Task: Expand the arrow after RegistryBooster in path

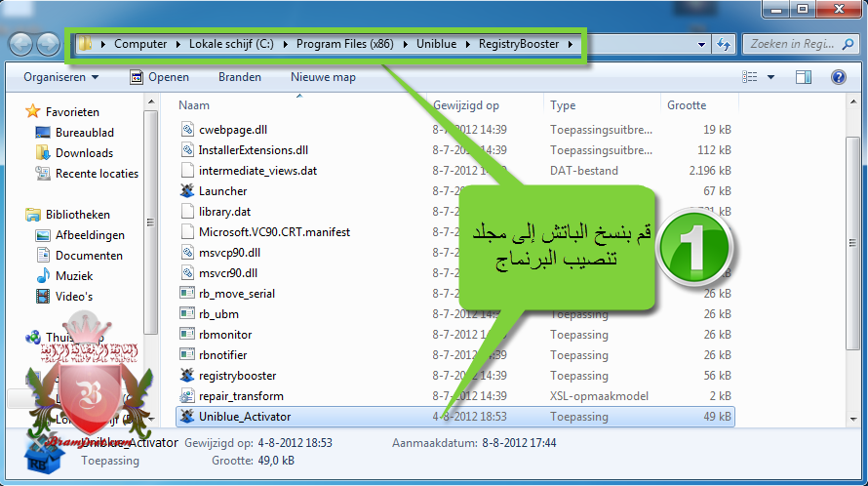Action: [x=571, y=44]
